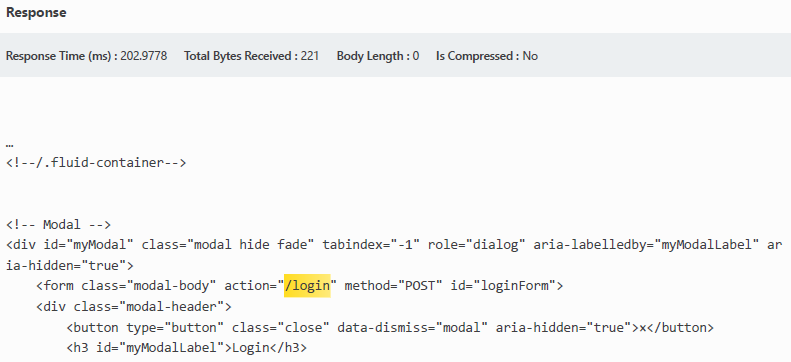This screenshot has height=362, width=791.
Task: Click the Response heading
Action: coord(36,13)
